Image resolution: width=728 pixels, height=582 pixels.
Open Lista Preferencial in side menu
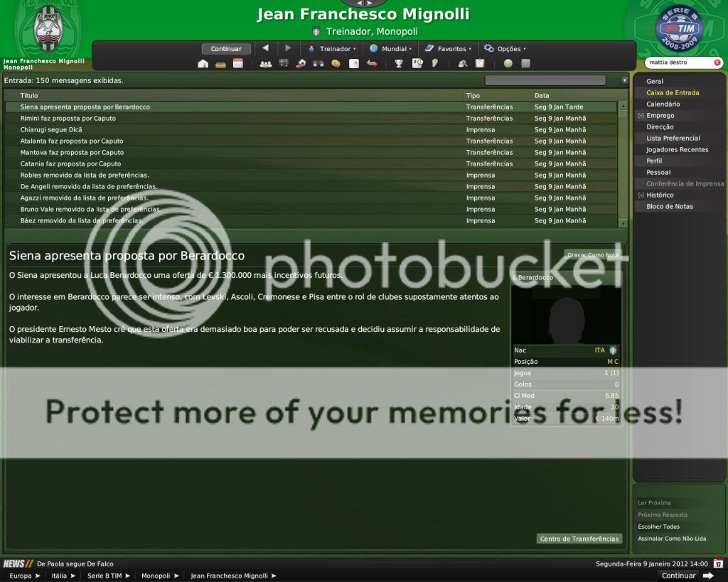click(x=673, y=139)
